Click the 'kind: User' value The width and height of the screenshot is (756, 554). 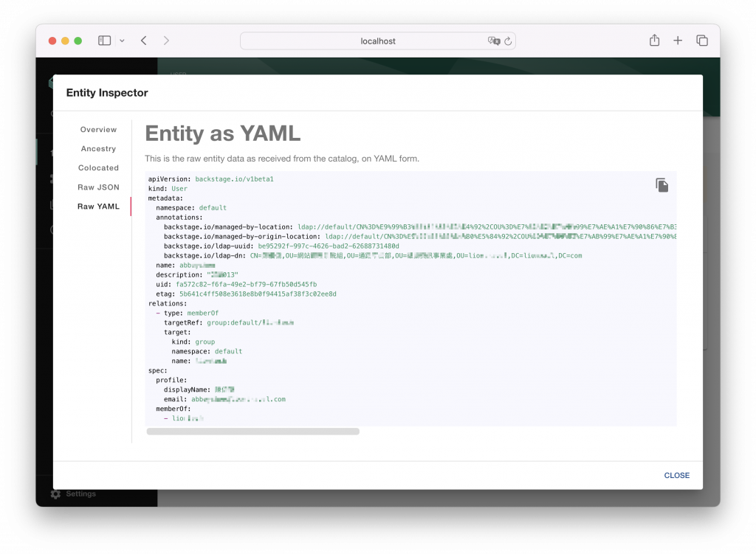(x=179, y=189)
